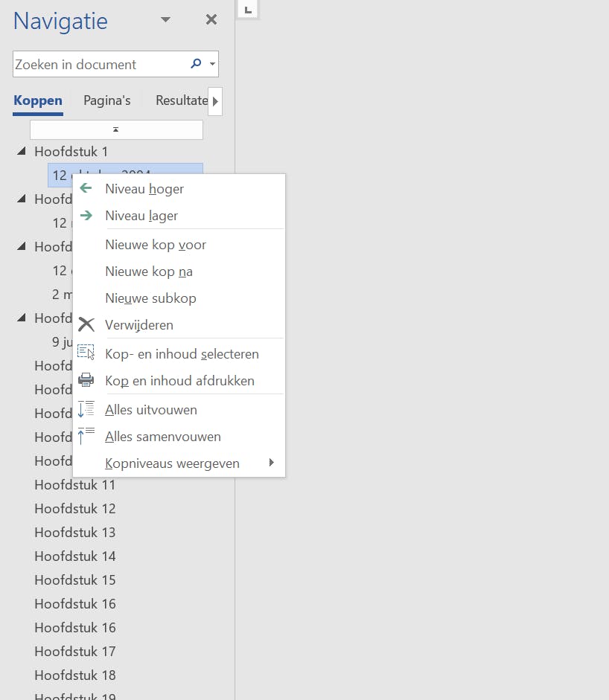Image resolution: width=609 pixels, height=700 pixels.
Task: Click the green left arrow icon for Niveau hoger
Action: [86, 188]
